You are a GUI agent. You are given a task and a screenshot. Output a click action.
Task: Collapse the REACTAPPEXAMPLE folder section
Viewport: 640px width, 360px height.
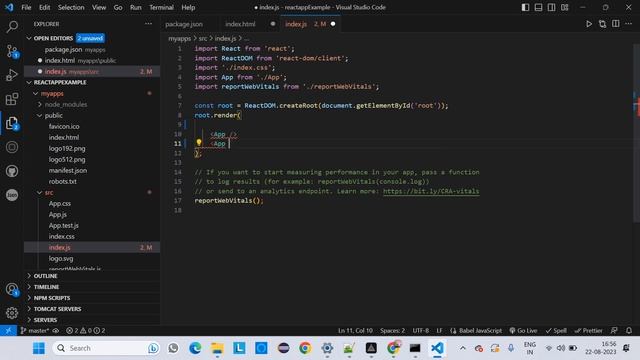(29, 82)
